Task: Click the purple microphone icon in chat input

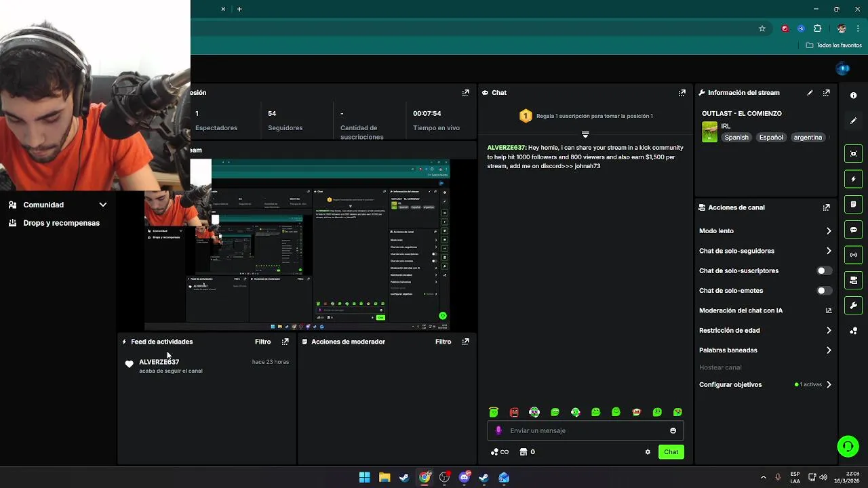Action: [498, 430]
